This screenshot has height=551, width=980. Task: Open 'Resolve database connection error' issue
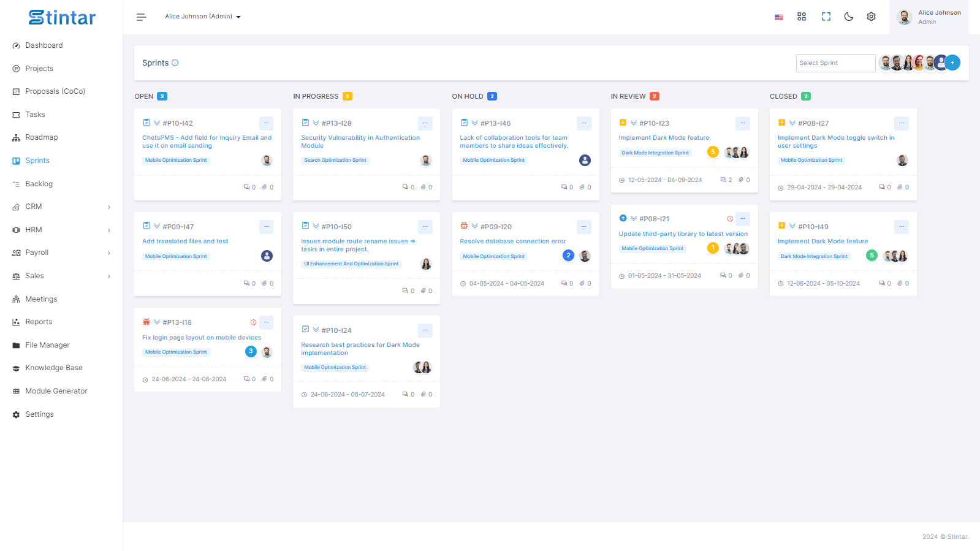pyautogui.click(x=513, y=241)
